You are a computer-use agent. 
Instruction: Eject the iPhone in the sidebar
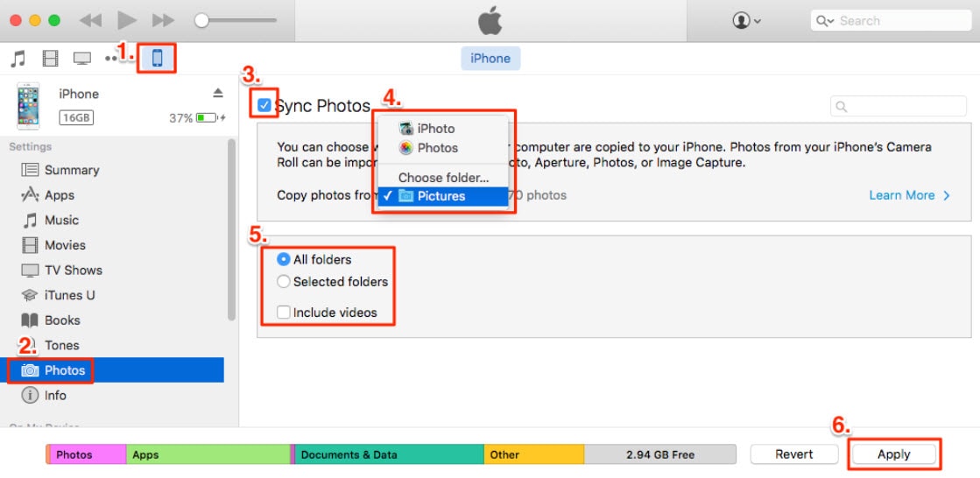218,94
